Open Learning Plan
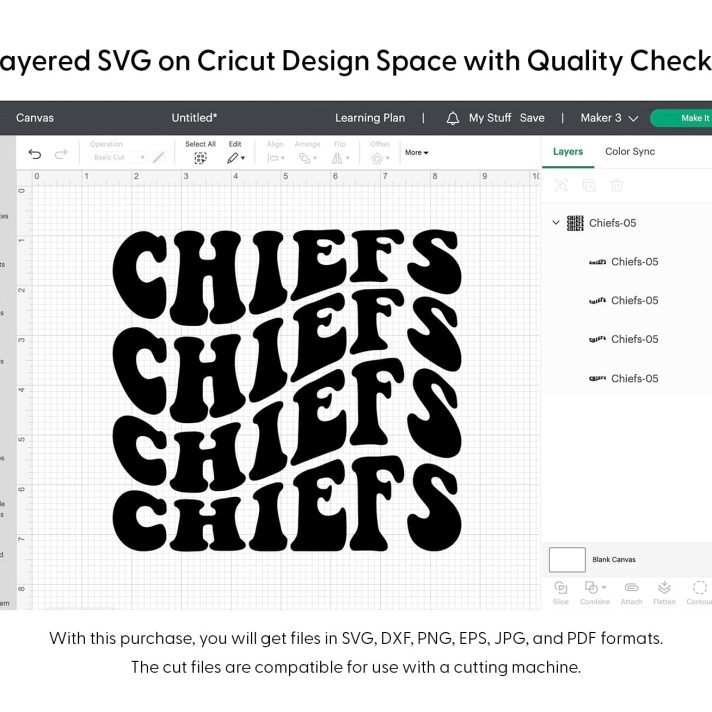The height and width of the screenshot is (712, 712). pyautogui.click(x=370, y=118)
